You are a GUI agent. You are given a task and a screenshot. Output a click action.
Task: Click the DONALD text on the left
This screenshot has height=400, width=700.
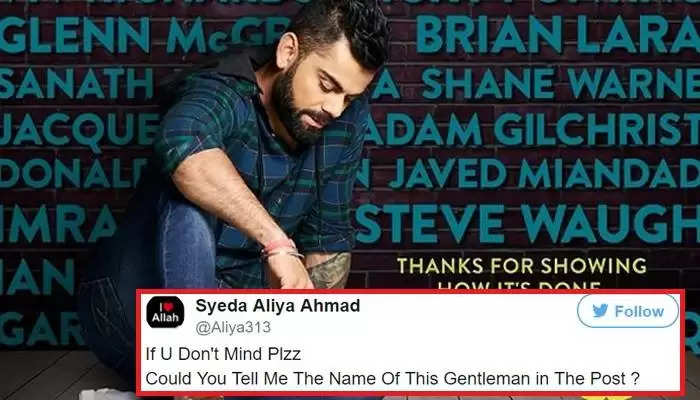[x=73, y=173]
